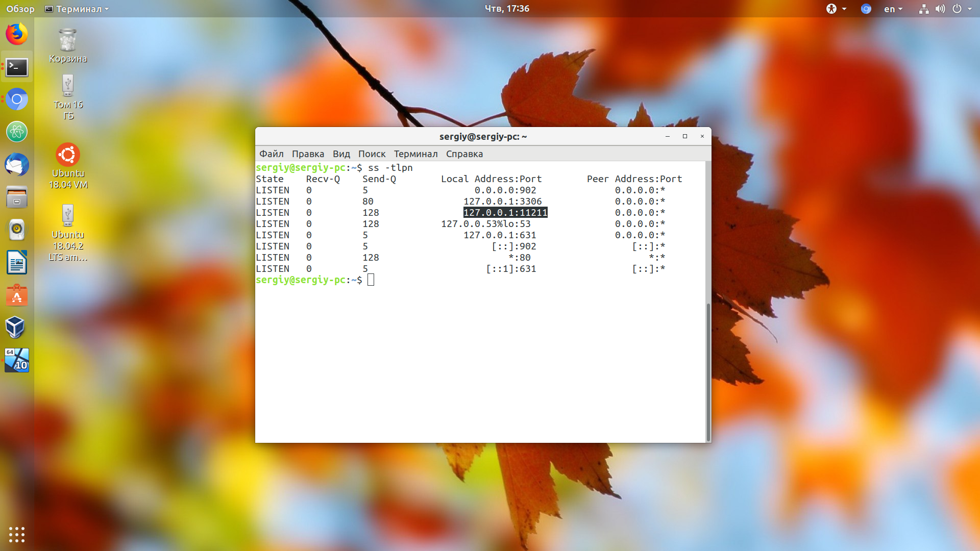Launch the Atom editor from dock
Viewport: 980px width, 551px height.
click(17, 132)
